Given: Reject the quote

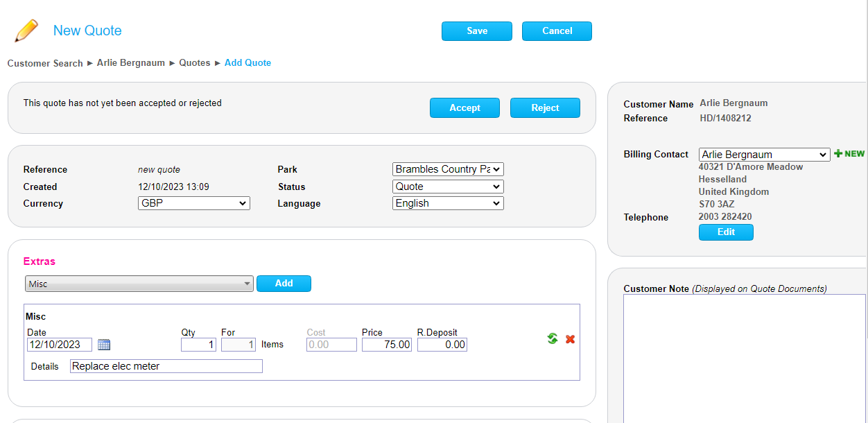Looking at the screenshot, I should [x=545, y=108].
